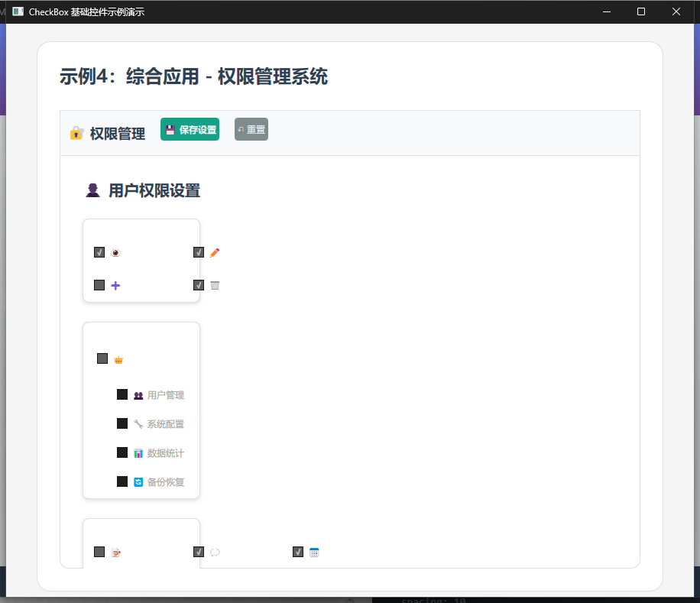The image size is (700, 603).
Task: Click the purple plus add-permission icon
Action: point(115,284)
